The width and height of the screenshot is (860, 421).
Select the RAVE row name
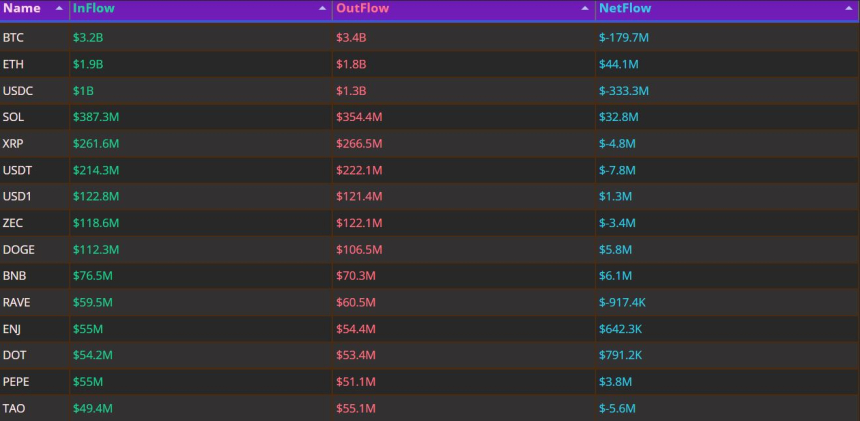point(16,302)
